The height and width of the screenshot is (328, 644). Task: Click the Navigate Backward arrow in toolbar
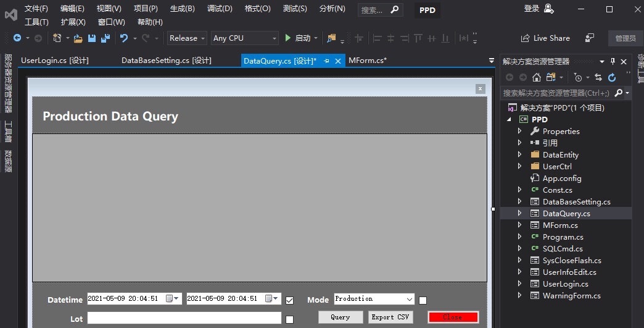click(17, 38)
